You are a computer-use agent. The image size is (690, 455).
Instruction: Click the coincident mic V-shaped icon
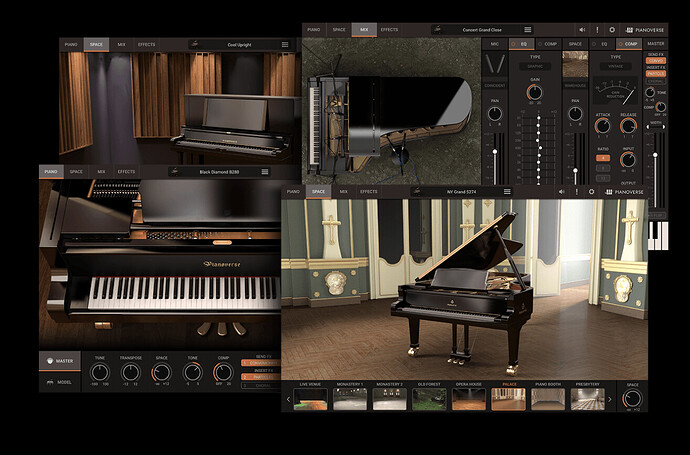tap(495, 64)
